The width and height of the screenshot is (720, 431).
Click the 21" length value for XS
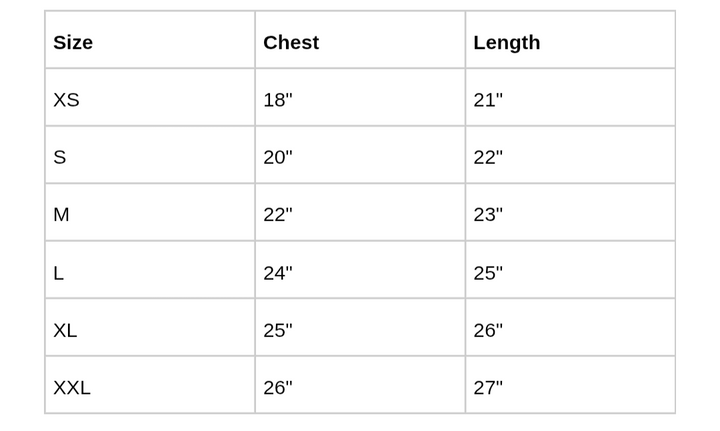[487, 99]
